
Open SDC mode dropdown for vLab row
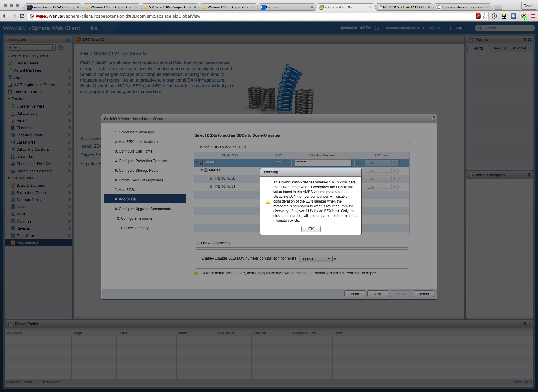(x=395, y=163)
